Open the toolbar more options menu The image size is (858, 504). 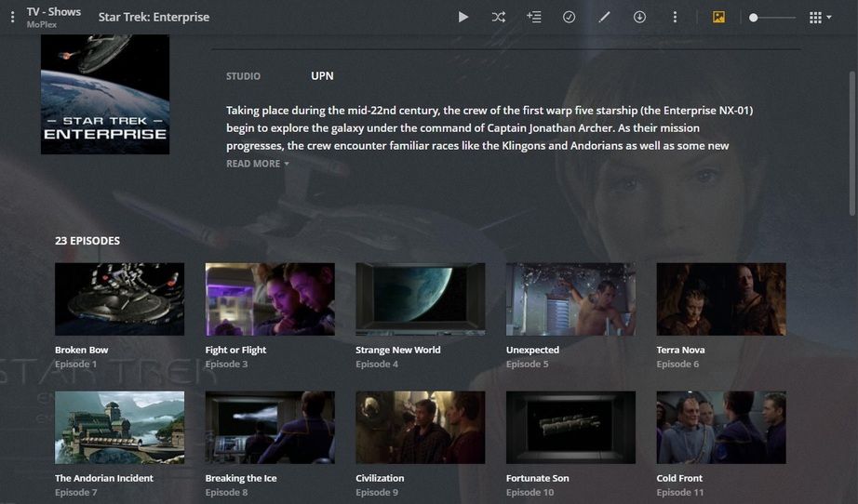tap(675, 18)
